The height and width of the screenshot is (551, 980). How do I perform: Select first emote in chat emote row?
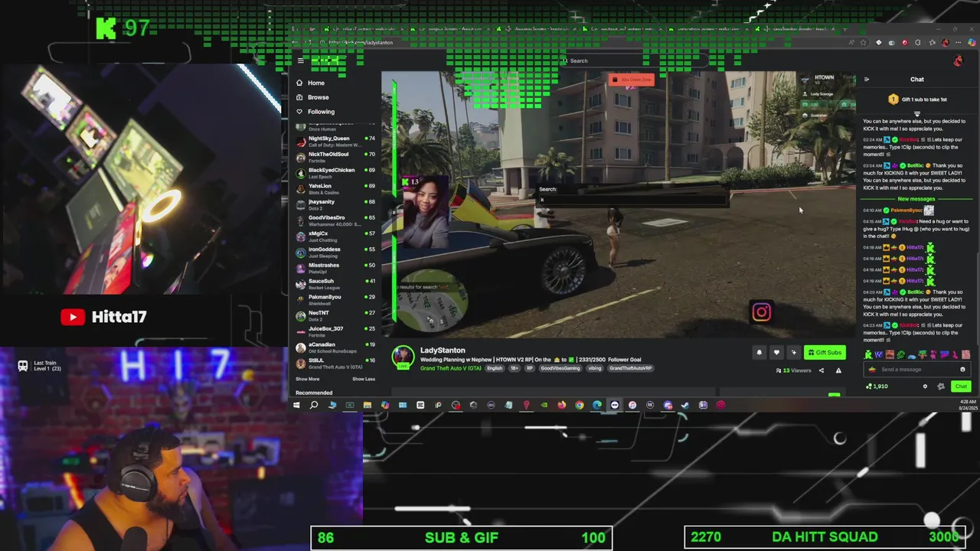pyautogui.click(x=868, y=354)
